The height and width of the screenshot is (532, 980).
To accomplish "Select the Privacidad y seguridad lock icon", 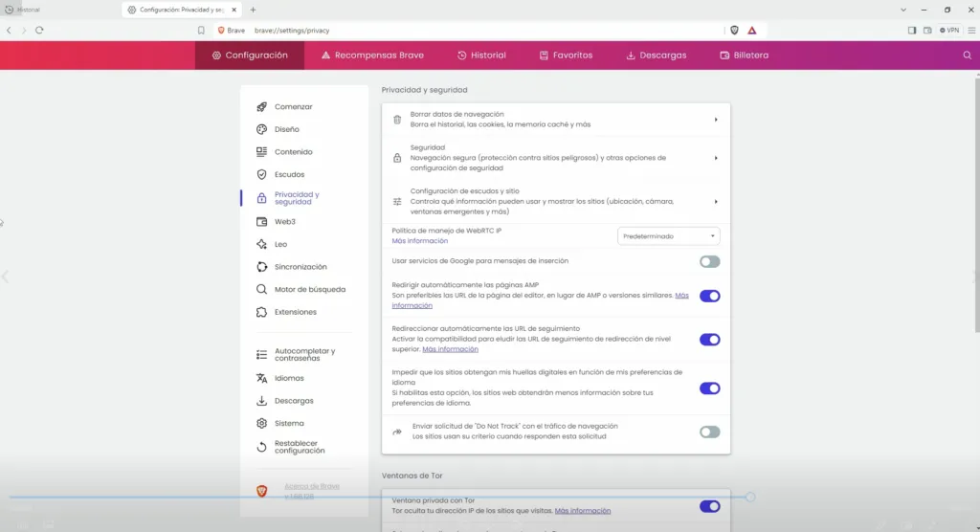I will [261, 198].
